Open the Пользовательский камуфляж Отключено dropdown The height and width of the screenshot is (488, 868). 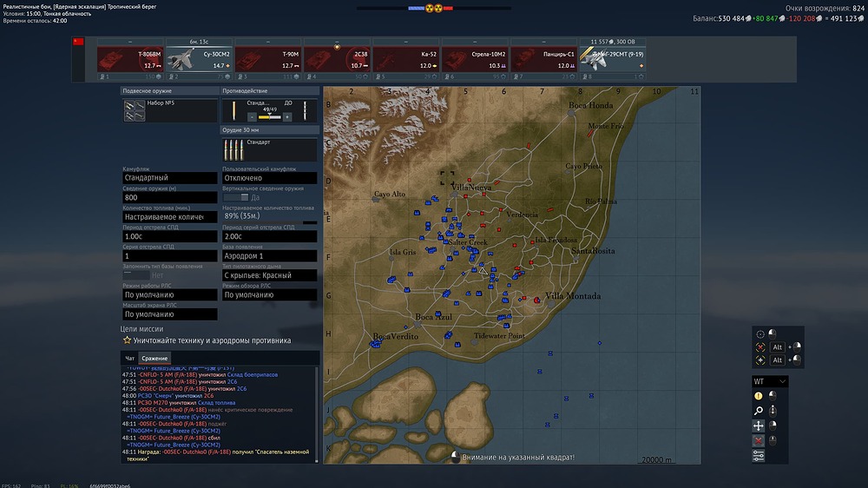[270, 178]
